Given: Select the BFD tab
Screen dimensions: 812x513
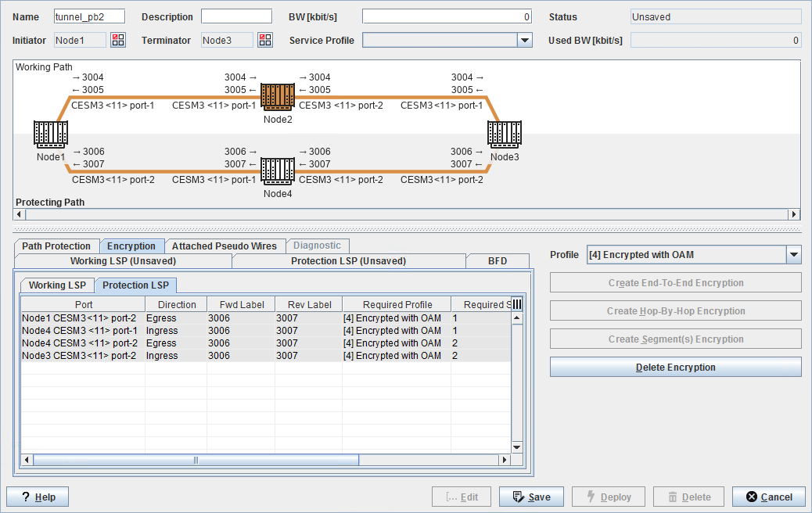Looking at the screenshot, I should tap(498, 261).
